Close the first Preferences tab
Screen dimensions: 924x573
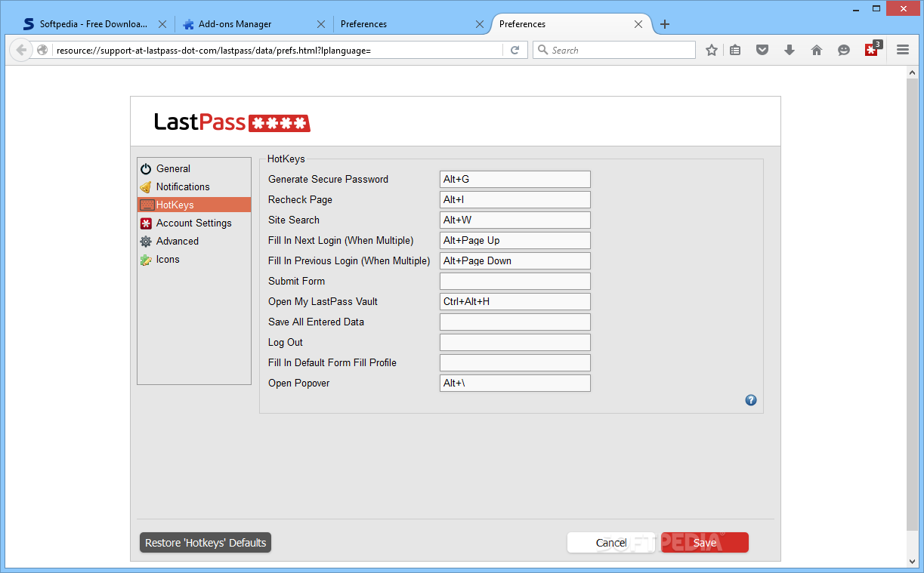[480, 24]
